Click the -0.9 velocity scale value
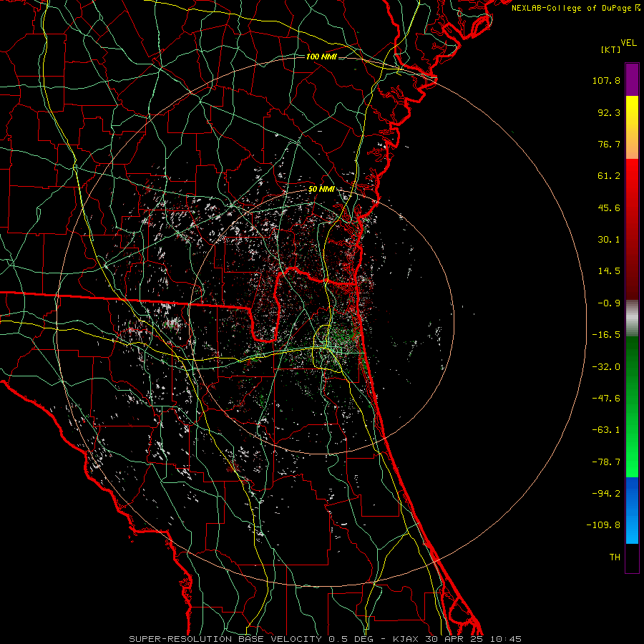644x644 pixels. [x=609, y=303]
